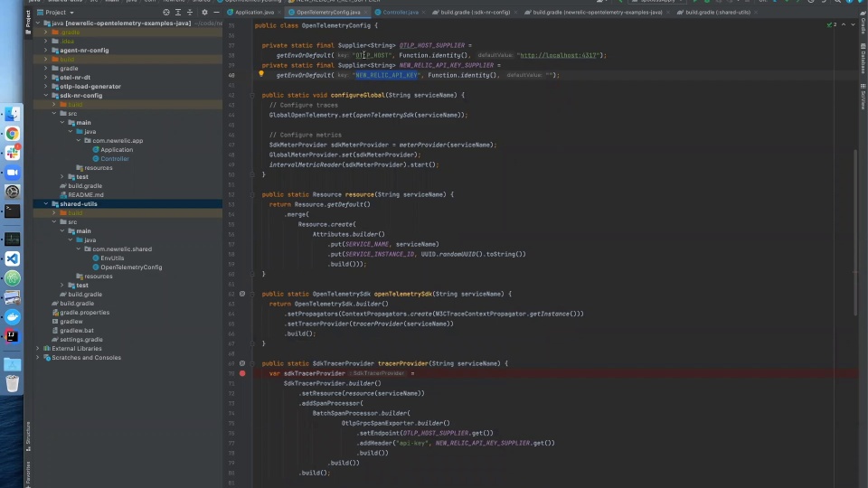Click the http://localhost:4317 link
Image resolution: width=868 pixels, height=488 pixels.
[x=558, y=55]
